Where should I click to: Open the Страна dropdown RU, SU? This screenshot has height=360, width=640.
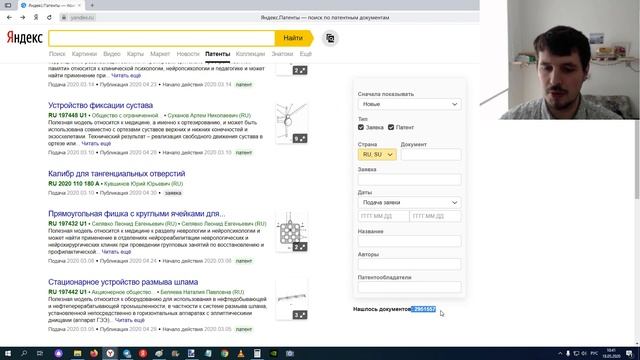pos(377,155)
